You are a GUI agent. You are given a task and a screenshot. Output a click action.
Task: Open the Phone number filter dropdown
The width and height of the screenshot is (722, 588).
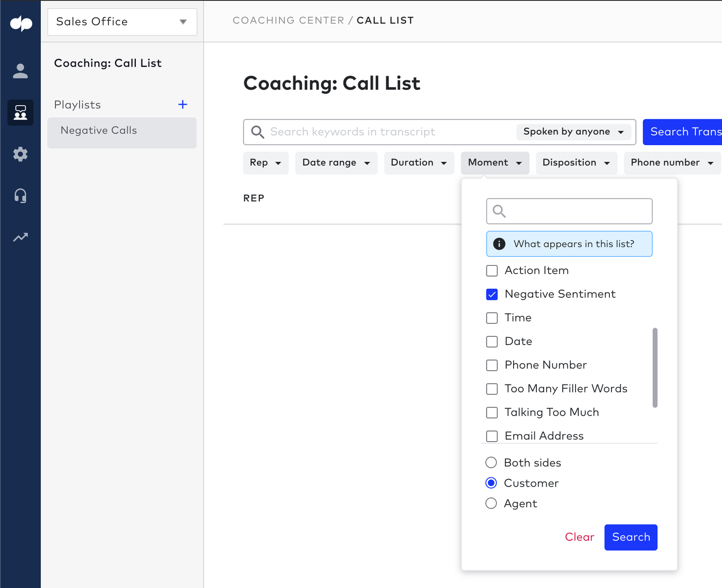[x=672, y=163]
